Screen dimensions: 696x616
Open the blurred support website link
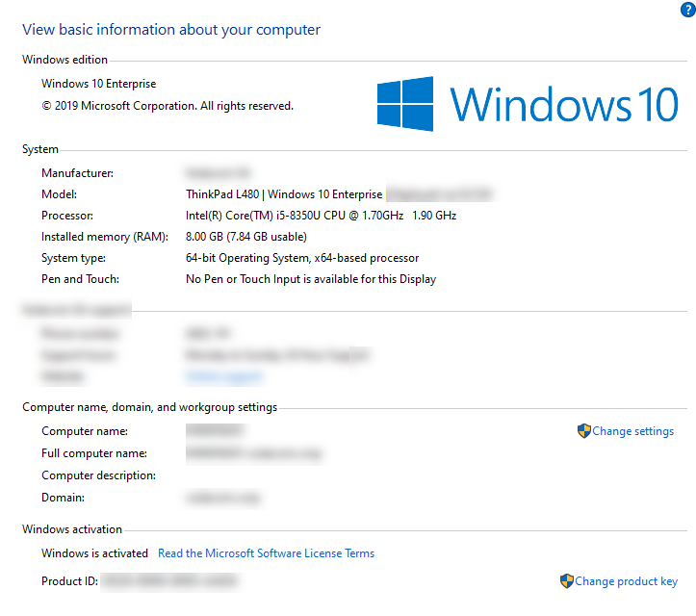pyautogui.click(x=224, y=376)
